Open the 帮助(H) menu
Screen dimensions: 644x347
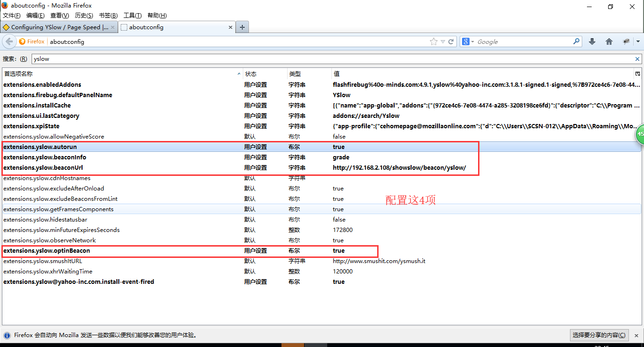[157, 16]
